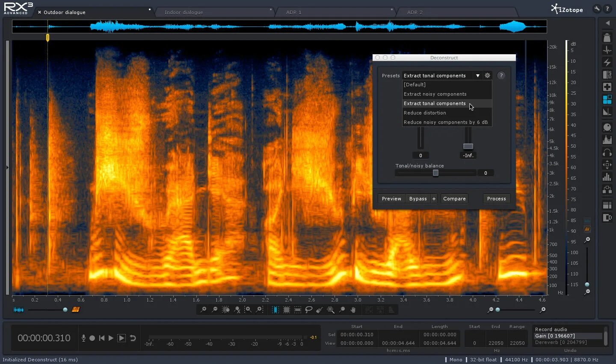
Task: Open the Denoise module
Action: pyautogui.click(x=607, y=75)
